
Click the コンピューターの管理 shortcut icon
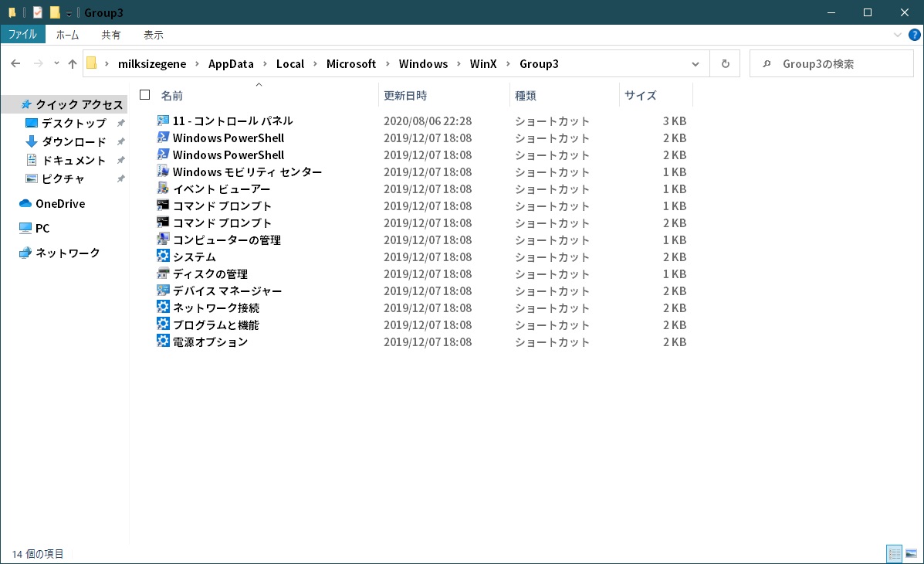[163, 240]
